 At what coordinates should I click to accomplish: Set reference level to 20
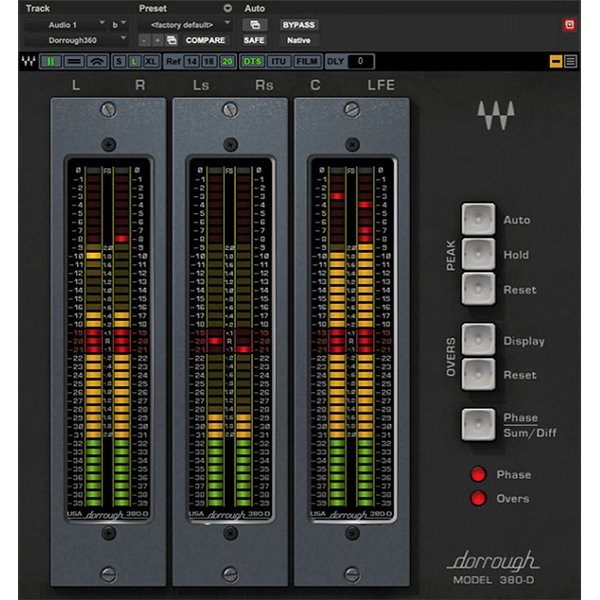pos(227,61)
